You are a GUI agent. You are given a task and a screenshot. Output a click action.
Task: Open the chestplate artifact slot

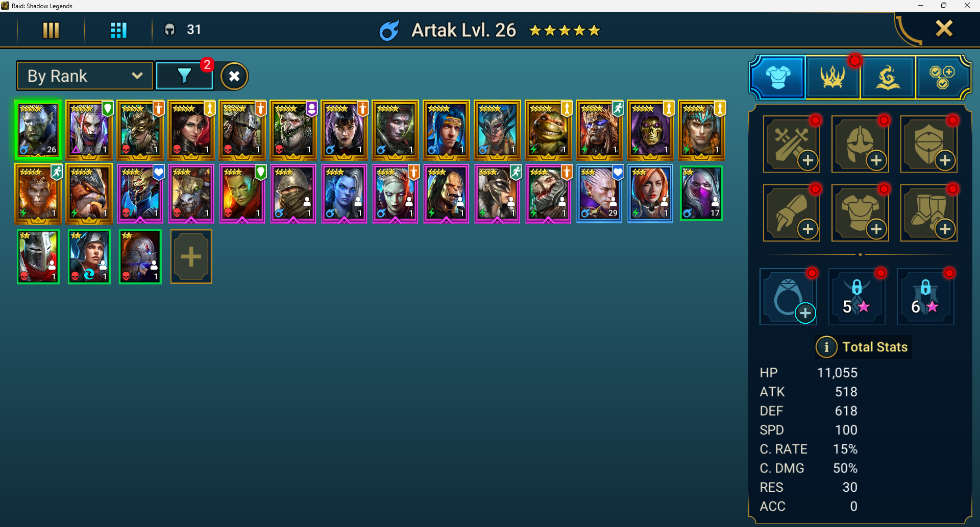tap(860, 212)
